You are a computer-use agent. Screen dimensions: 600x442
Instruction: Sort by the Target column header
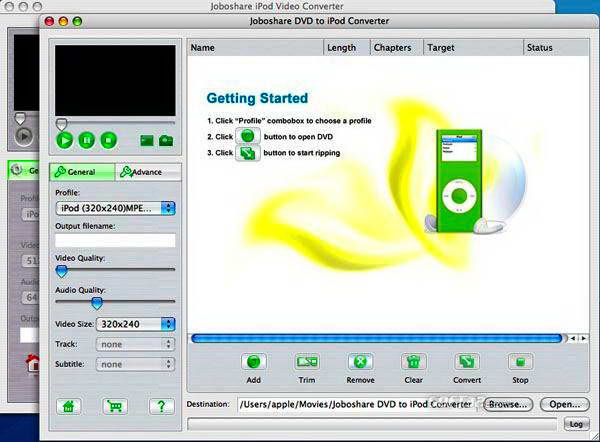click(x=473, y=48)
